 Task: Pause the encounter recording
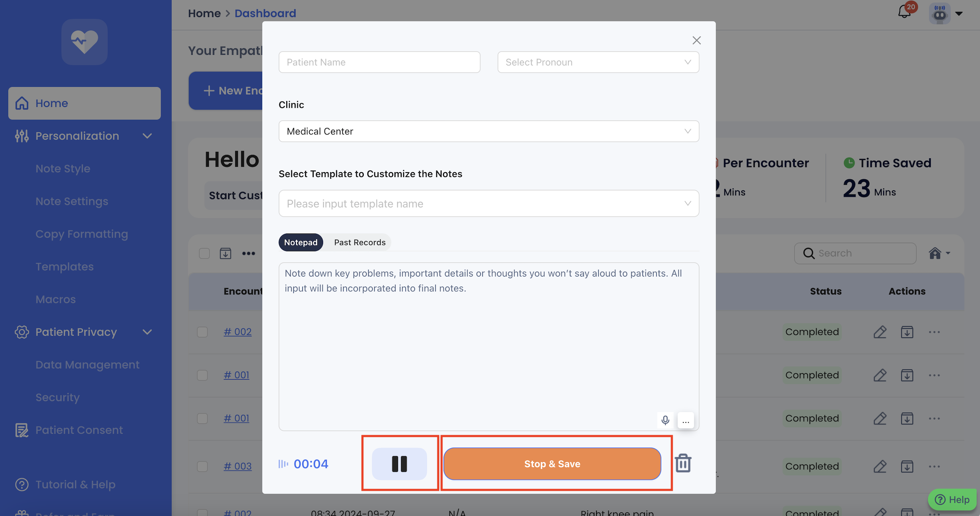(x=399, y=464)
